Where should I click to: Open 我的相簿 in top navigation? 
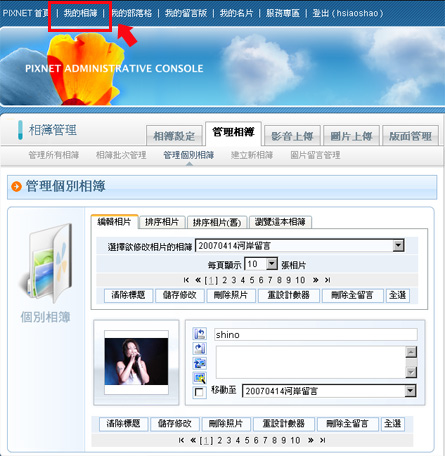pos(80,13)
